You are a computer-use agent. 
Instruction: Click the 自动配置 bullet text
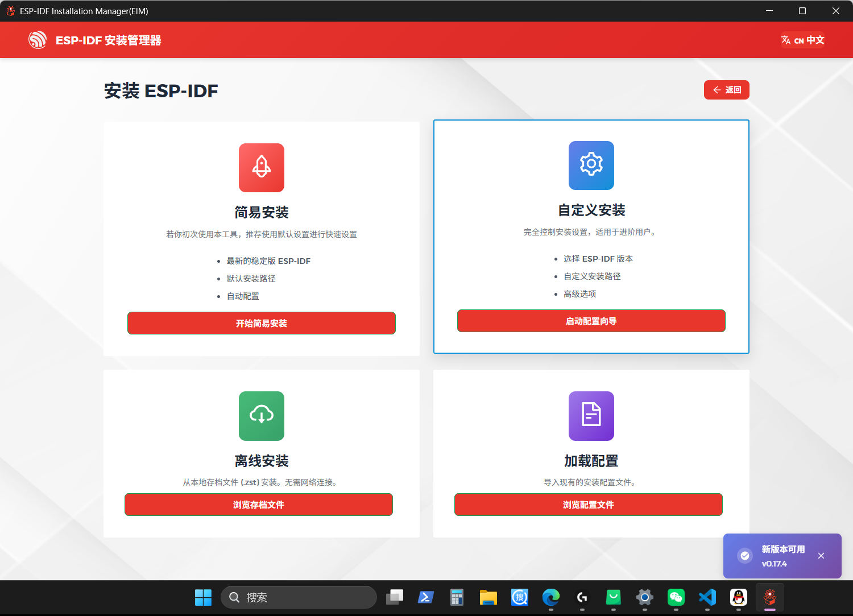coord(243,296)
